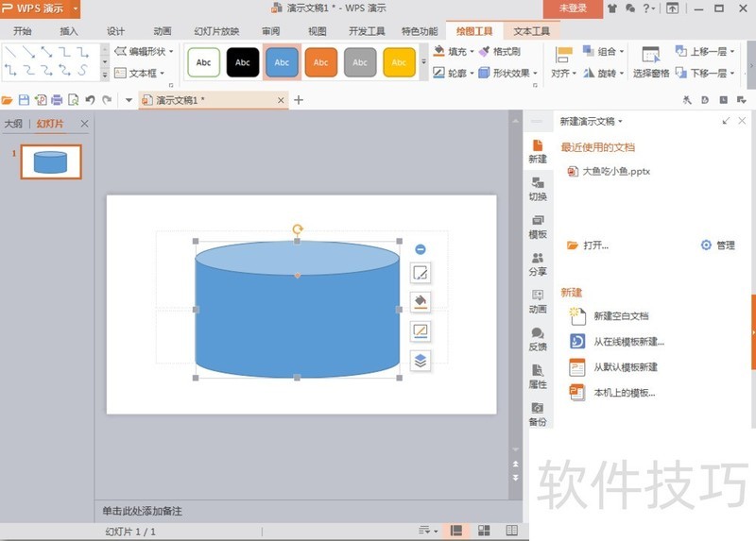Click 本机上的模板 option
The image size is (756, 541).
[612, 393]
